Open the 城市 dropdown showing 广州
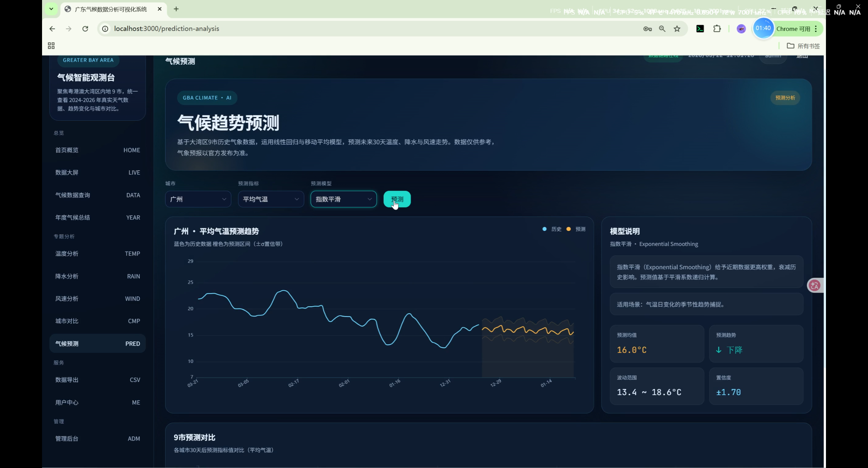 tap(198, 199)
